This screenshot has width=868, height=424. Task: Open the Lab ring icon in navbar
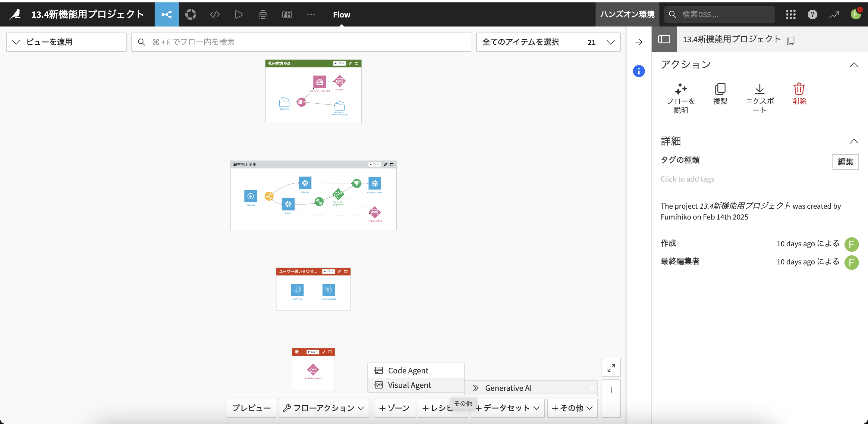190,14
